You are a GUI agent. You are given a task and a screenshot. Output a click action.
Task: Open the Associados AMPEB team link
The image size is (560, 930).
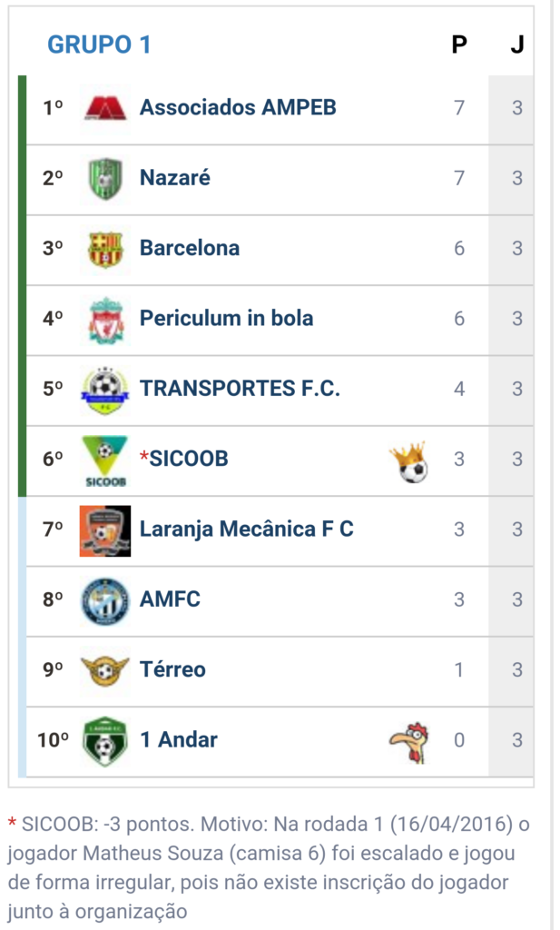238,107
